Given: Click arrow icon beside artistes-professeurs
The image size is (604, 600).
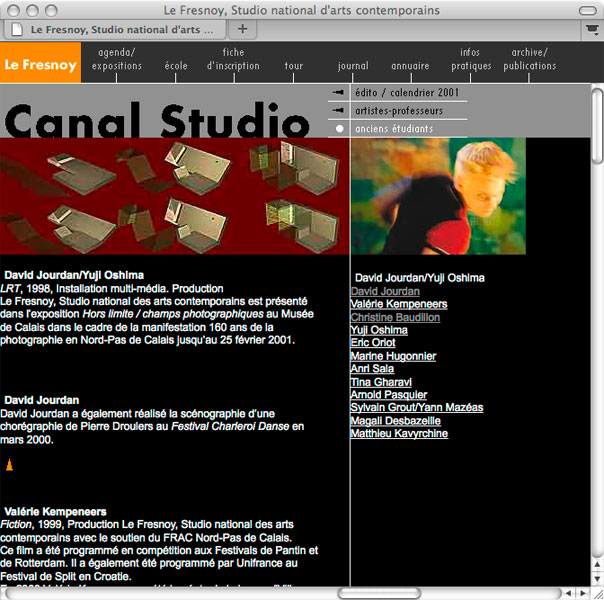Looking at the screenshot, I should coord(339,111).
